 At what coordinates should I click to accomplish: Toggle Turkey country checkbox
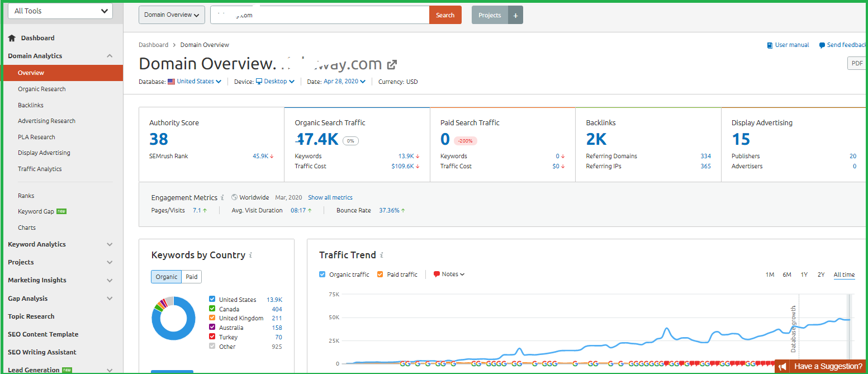coord(212,337)
